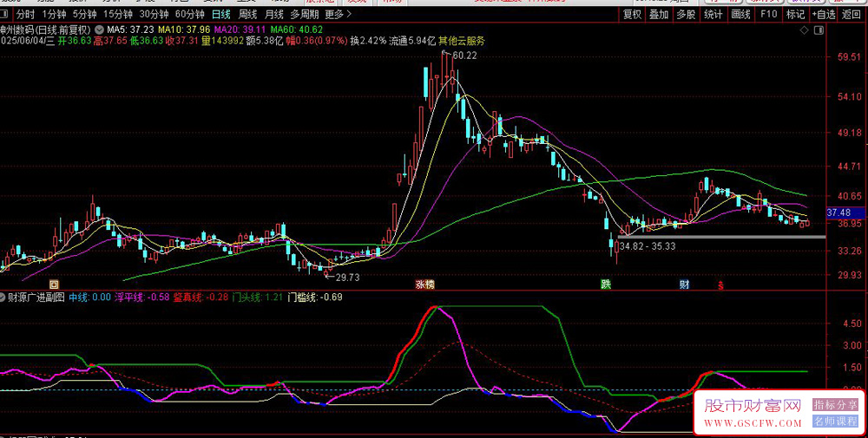Image resolution: width=868 pixels, height=438 pixels.
Task: Switch to 分时 intraday view
Action: pyautogui.click(x=25, y=15)
